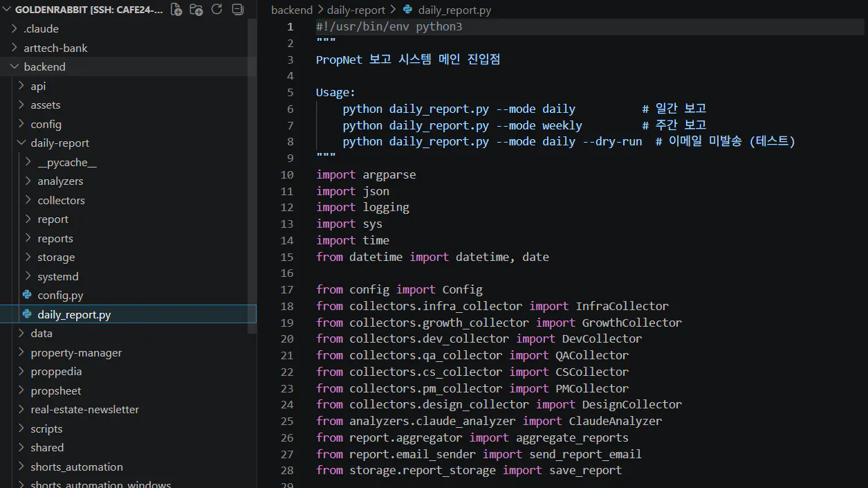Click the 'Usage:' docstring line
The width and height of the screenshot is (868, 488).
335,92
